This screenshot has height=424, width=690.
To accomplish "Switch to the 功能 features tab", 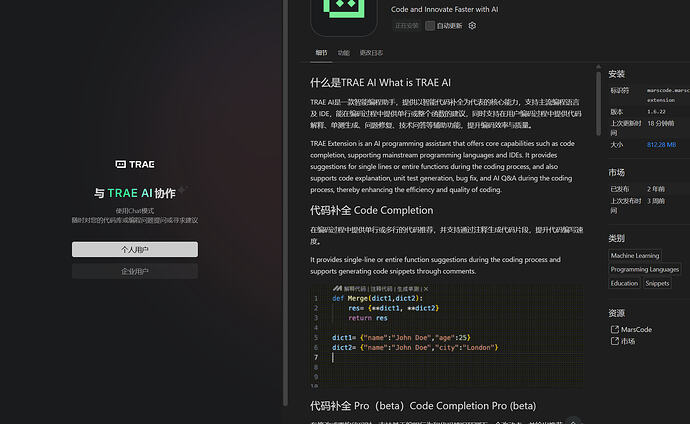I will coord(343,53).
